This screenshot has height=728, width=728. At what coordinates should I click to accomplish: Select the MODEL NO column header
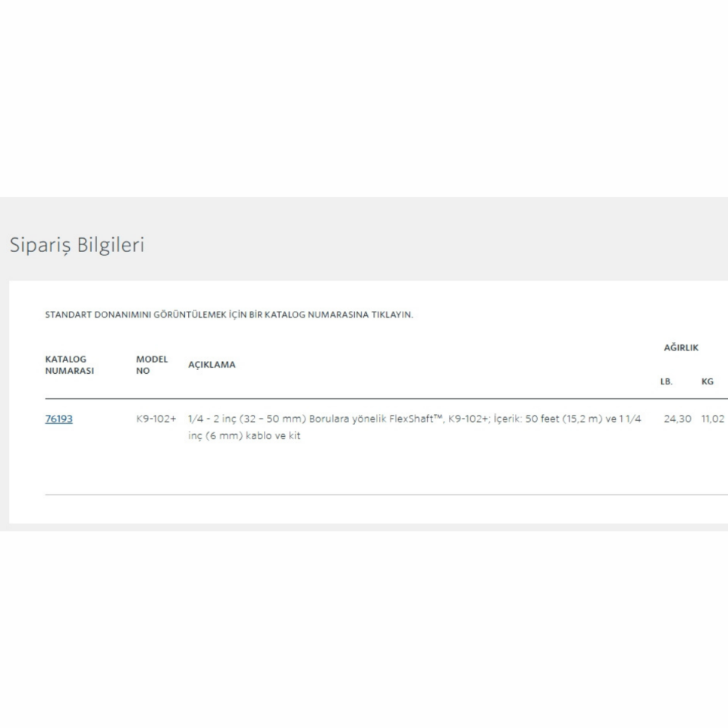coord(152,365)
